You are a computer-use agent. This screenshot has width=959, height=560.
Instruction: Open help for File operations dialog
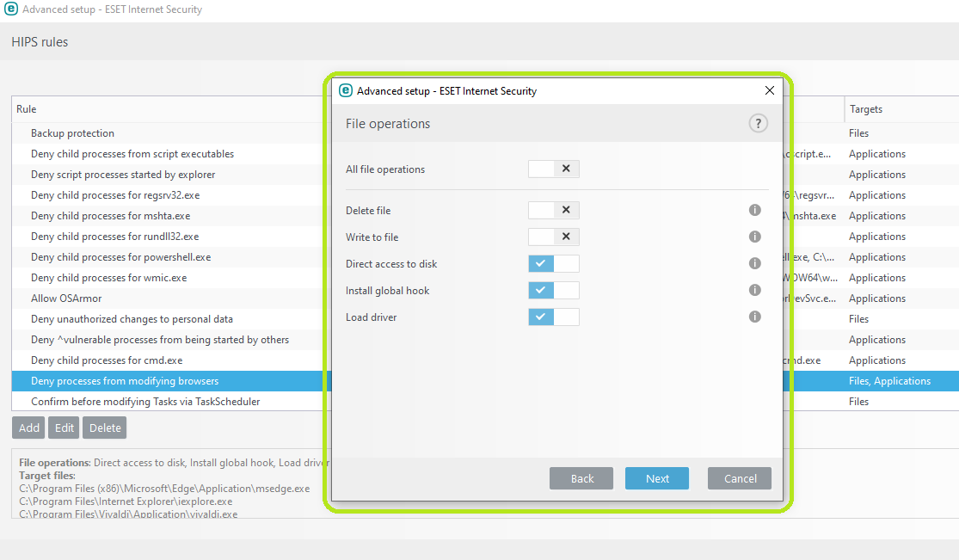tap(758, 124)
